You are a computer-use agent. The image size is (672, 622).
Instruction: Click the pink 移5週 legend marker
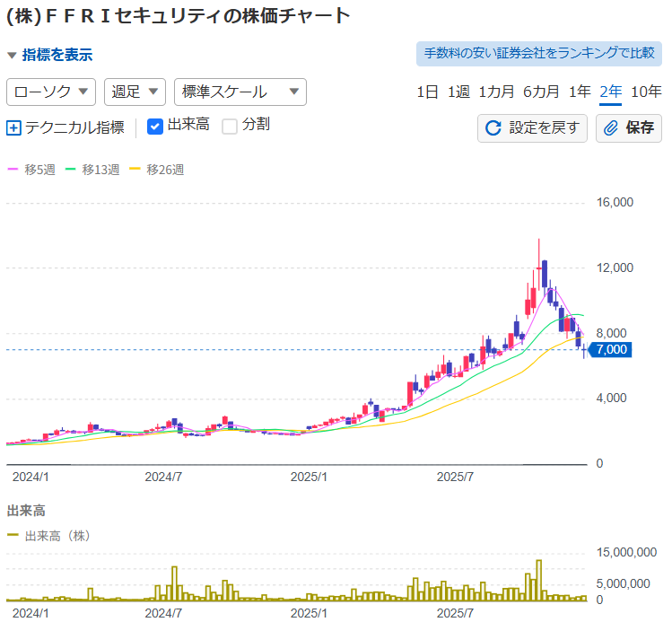click(x=13, y=169)
